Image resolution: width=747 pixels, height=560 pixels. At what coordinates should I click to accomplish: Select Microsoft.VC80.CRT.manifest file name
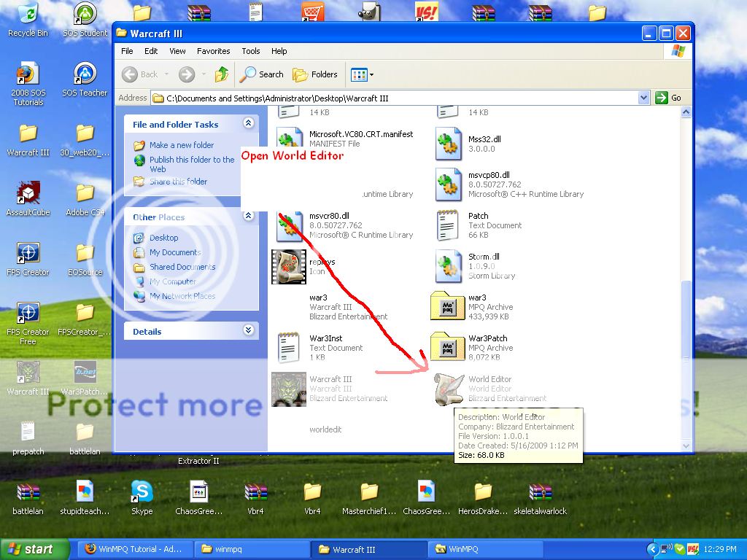(361, 134)
